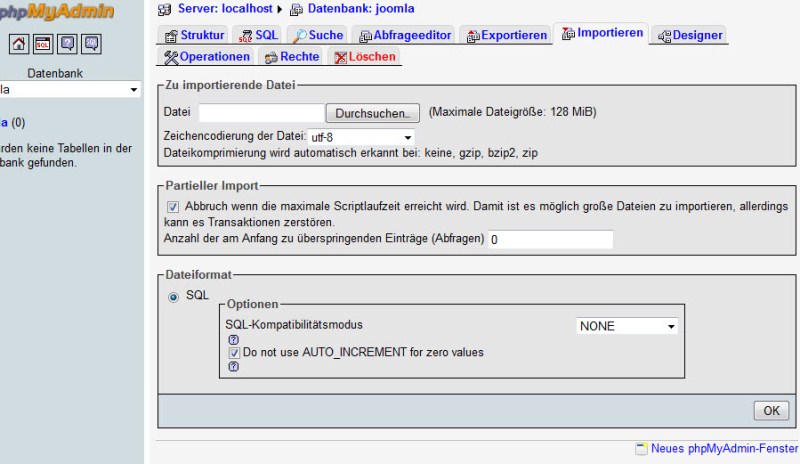Expand the SQL-Kompatibilitätsmodus NONE dropdown

pos(627,326)
